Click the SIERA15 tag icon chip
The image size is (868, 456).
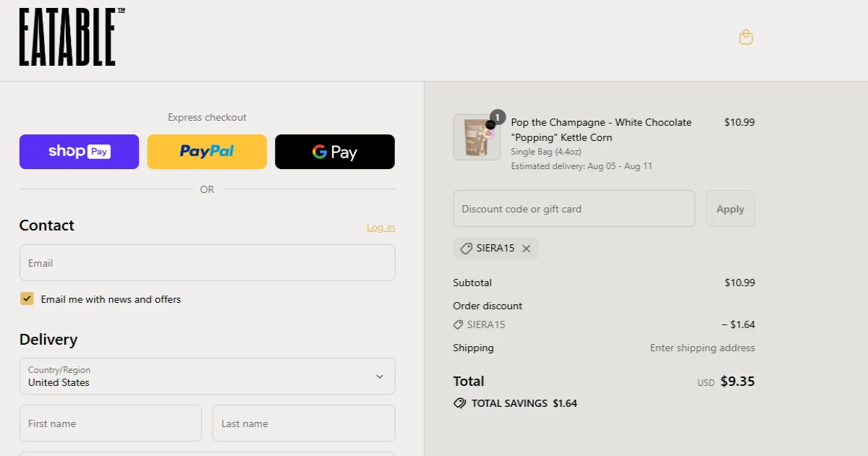click(x=495, y=249)
